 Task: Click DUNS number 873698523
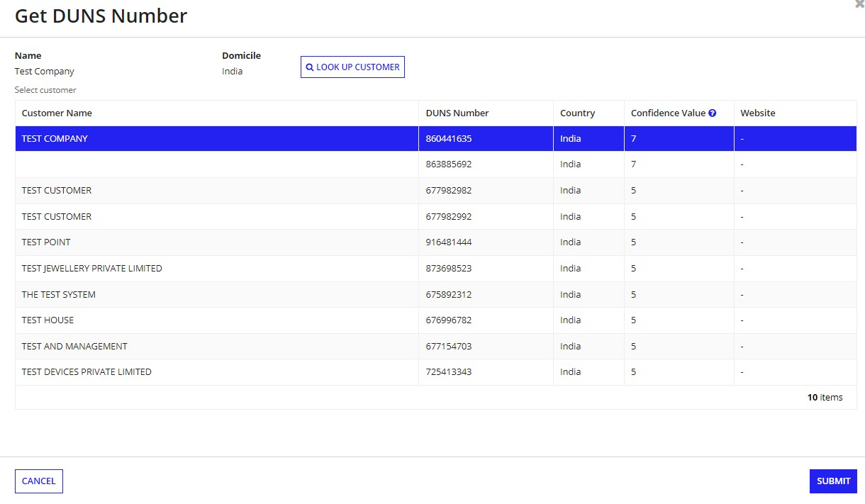click(x=449, y=269)
